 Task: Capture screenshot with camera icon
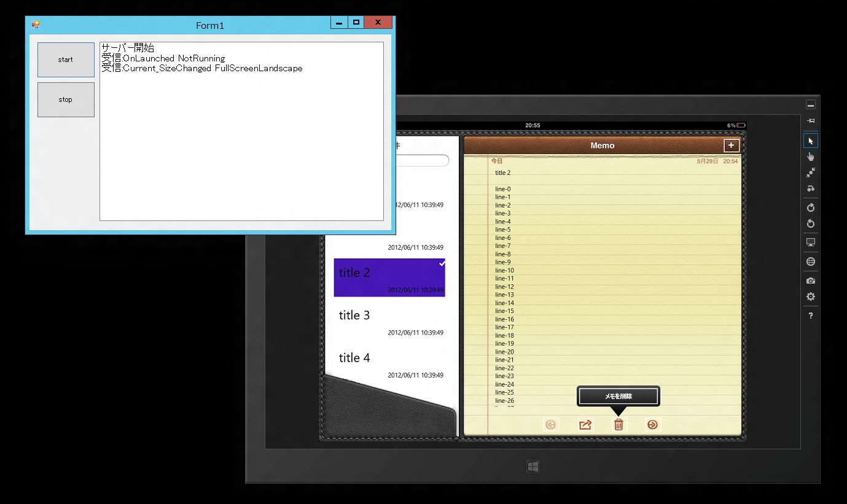[x=811, y=281]
